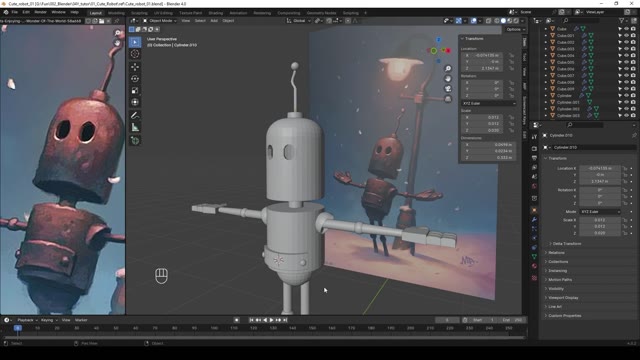Toggle visibility of Cube.005 in outliner
This screenshot has width=640, height=360.
pos(626,62)
